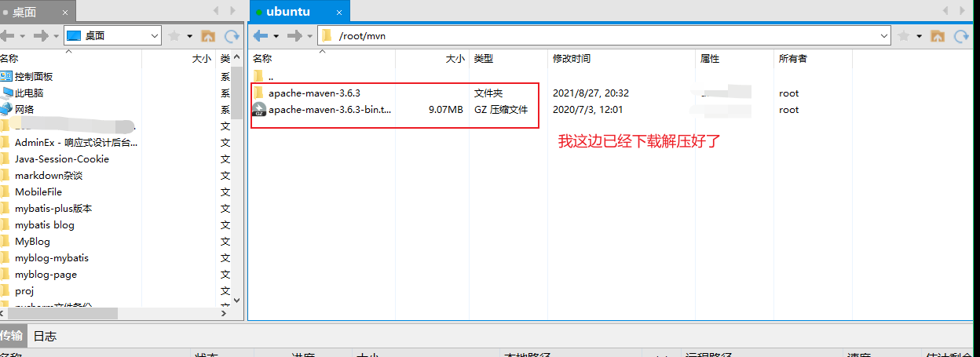Select the myblog-mybatis folder
The image size is (980, 357).
click(52, 257)
